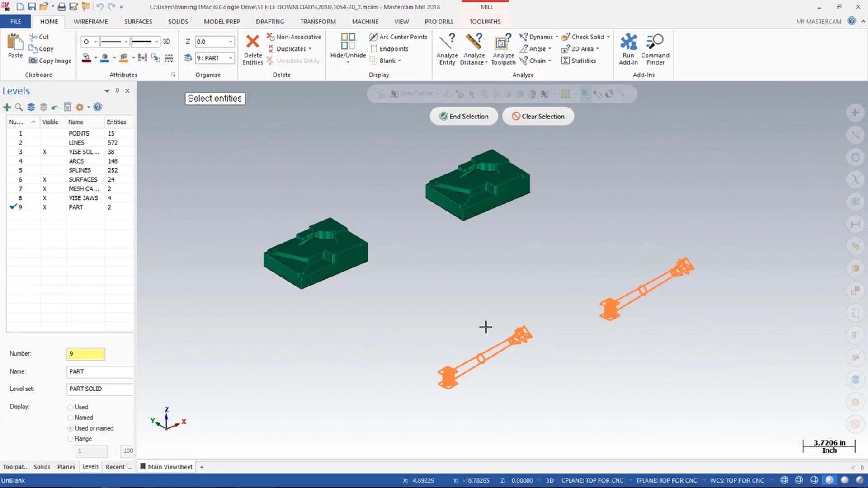Click the Clear Selection button
The width and height of the screenshot is (868, 488).
[537, 116]
